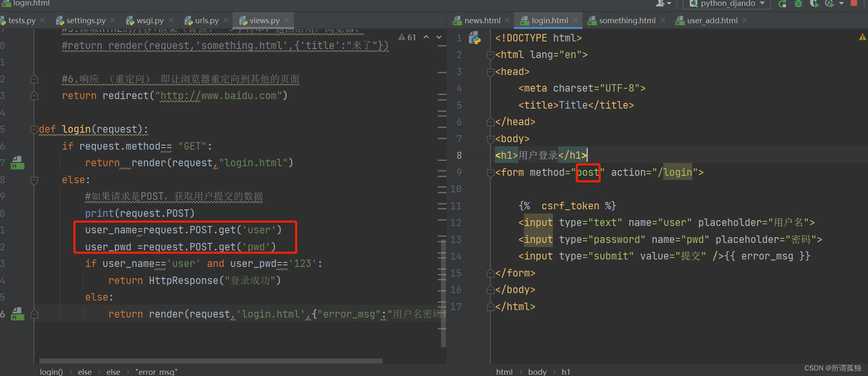Switch to settings.py tab
868x376 pixels.
click(86, 20)
